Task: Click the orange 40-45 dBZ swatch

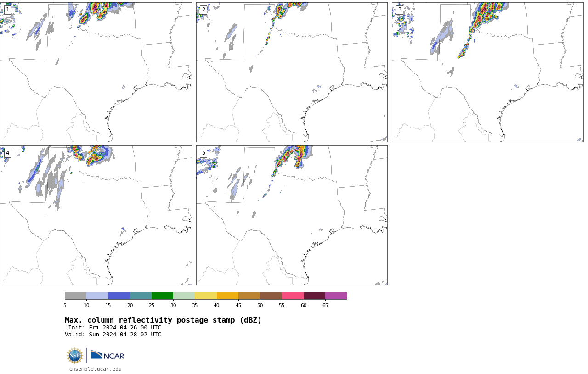Action: pyautogui.click(x=227, y=296)
